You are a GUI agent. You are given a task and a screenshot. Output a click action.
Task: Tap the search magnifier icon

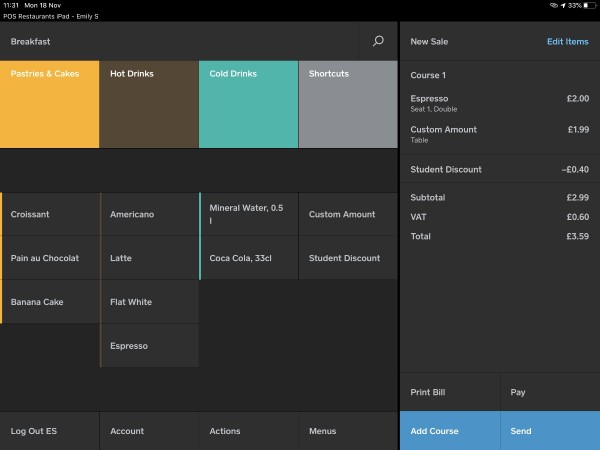pos(378,42)
